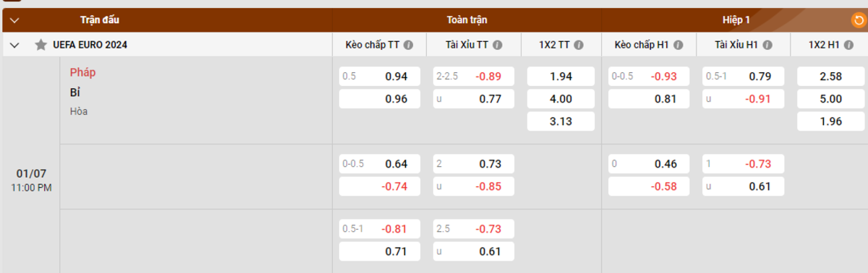Select first-half under odds -0.91
This screenshot has width=868, height=273.
pyautogui.click(x=742, y=99)
